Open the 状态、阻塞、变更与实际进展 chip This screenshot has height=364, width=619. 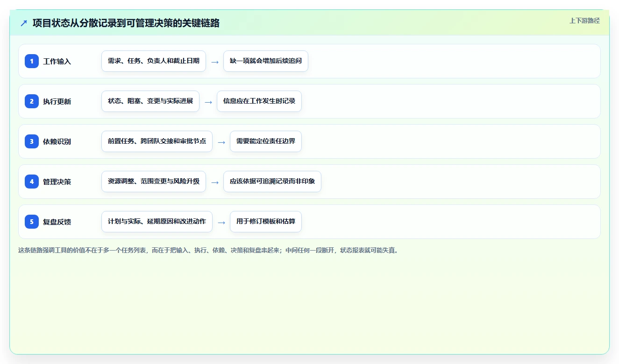150,101
